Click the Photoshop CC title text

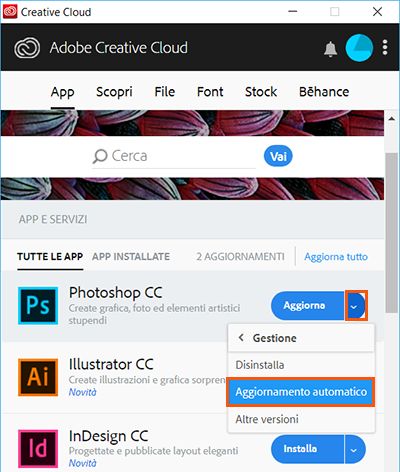tap(116, 293)
